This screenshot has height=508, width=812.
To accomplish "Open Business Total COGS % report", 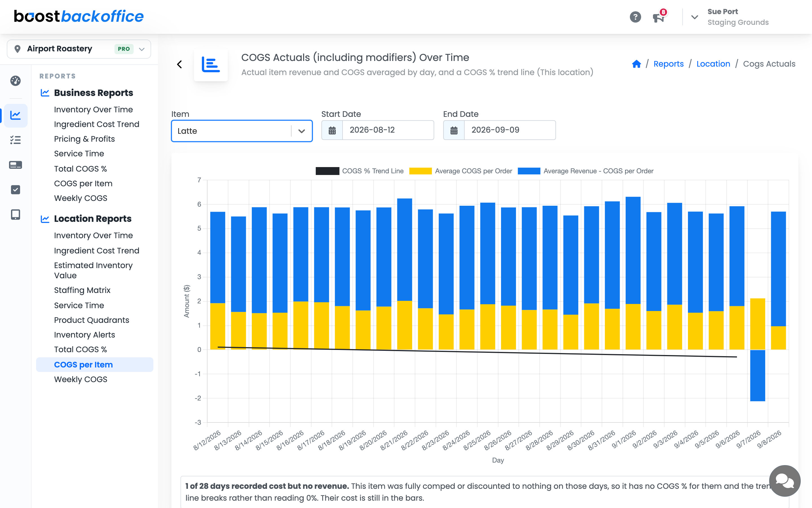I will [81, 169].
